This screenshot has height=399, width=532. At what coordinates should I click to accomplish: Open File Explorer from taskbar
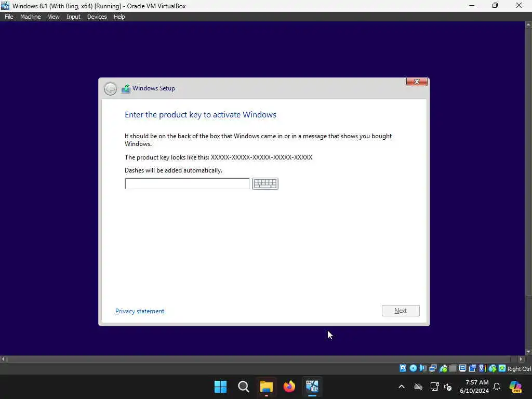(267, 387)
